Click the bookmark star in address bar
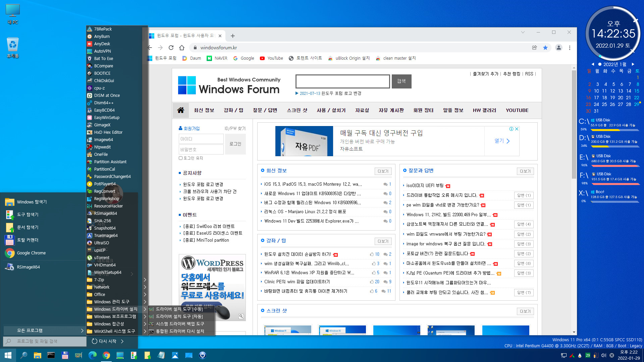This screenshot has height=362, width=644. coord(545,48)
